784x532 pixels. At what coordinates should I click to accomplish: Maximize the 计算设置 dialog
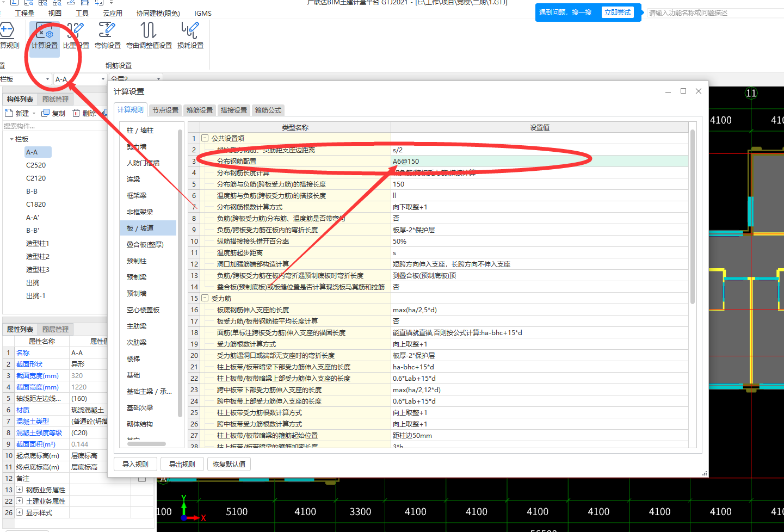tap(683, 91)
